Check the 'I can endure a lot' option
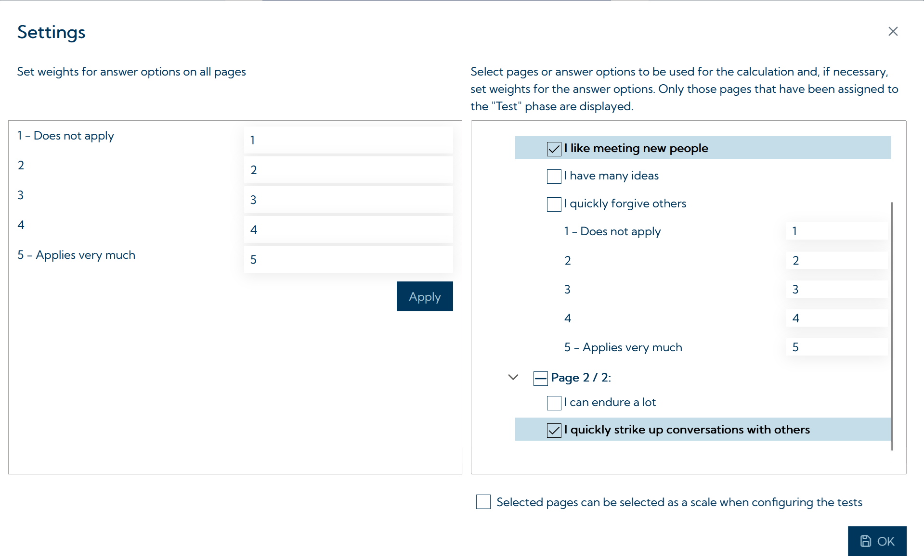The height and width of the screenshot is (560, 924). point(554,403)
